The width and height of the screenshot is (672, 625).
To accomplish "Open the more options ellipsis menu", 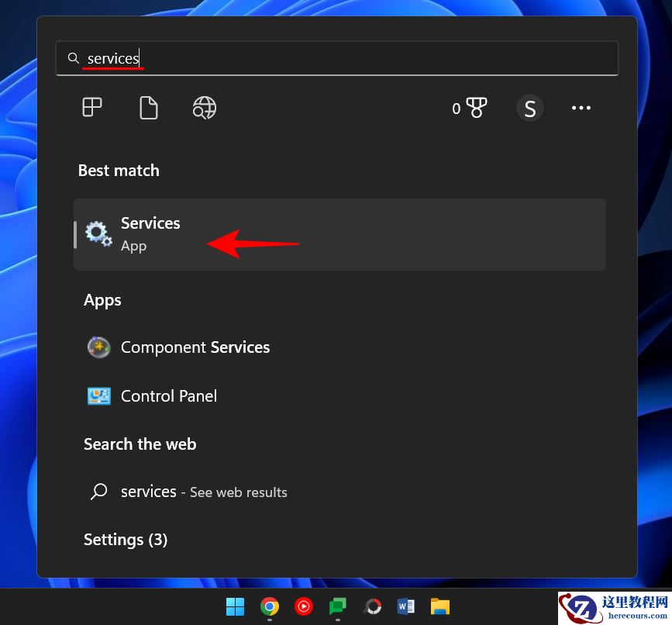I will pyautogui.click(x=581, y=108).
